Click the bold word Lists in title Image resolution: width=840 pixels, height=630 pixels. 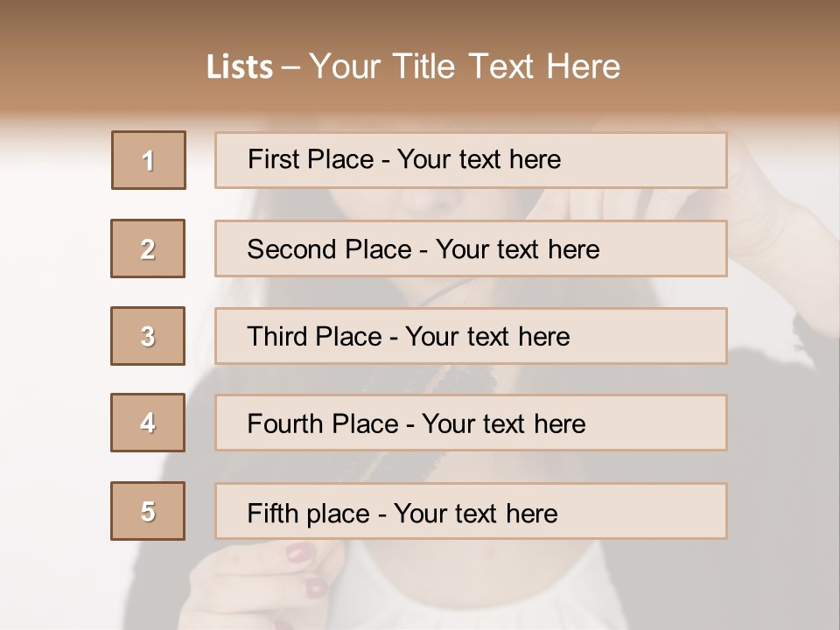pos(240,67)
